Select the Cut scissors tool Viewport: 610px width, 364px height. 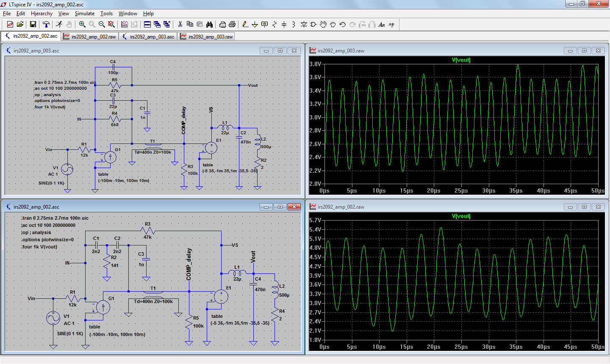(180, 25)
